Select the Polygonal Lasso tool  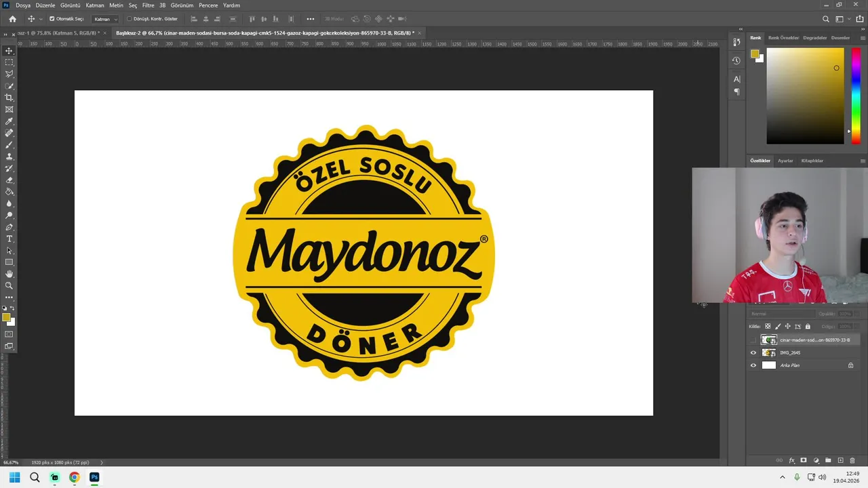tap(9, 74)
